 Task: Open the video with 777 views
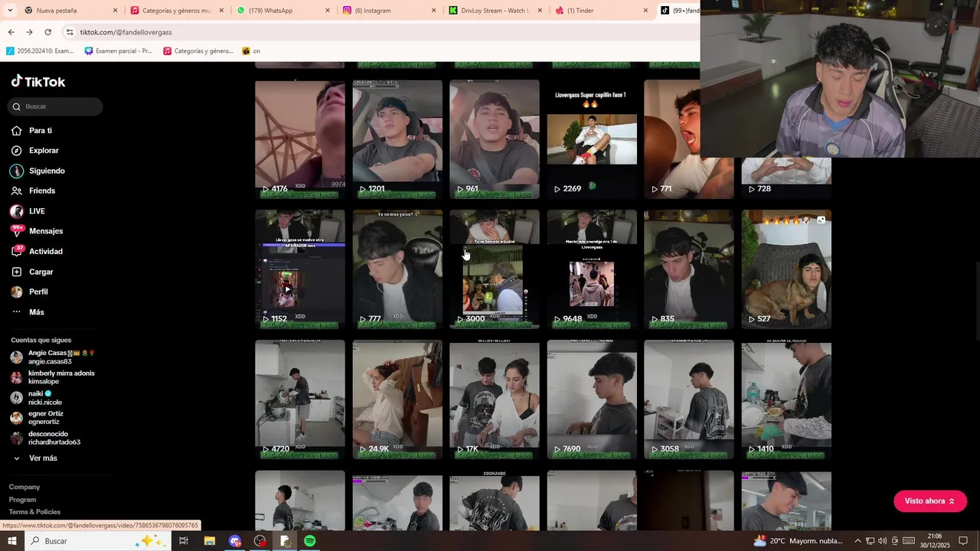tap(397, 269)
